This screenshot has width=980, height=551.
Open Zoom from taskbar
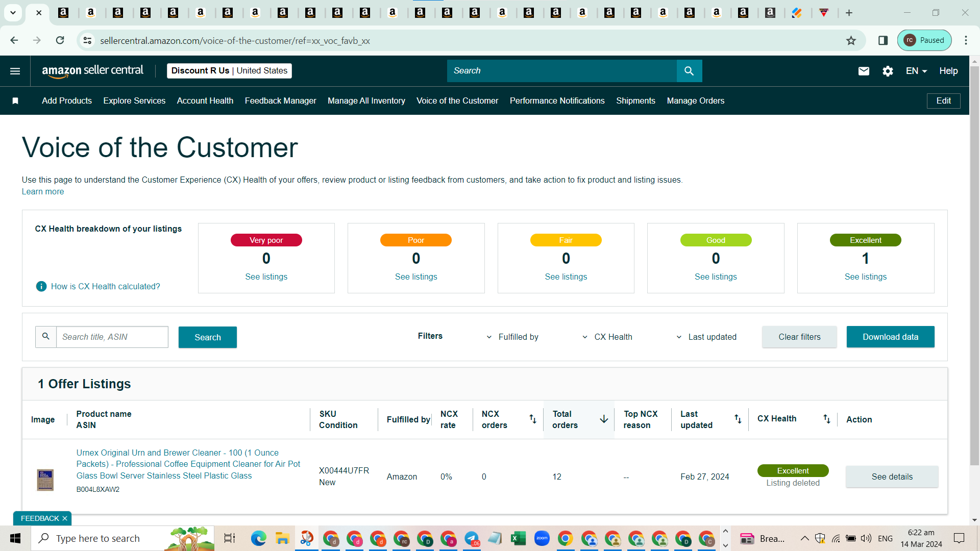tap(542, 538)
